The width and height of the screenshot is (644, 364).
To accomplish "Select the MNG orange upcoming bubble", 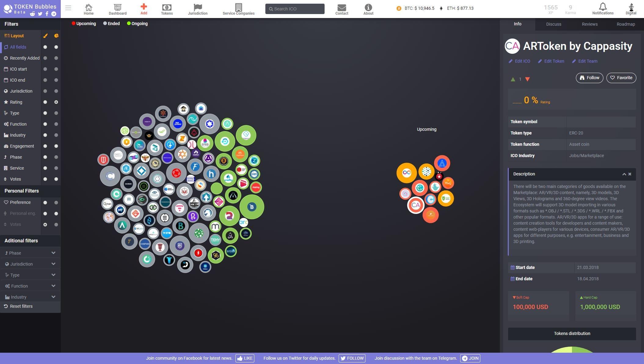I will coord(448,183).
